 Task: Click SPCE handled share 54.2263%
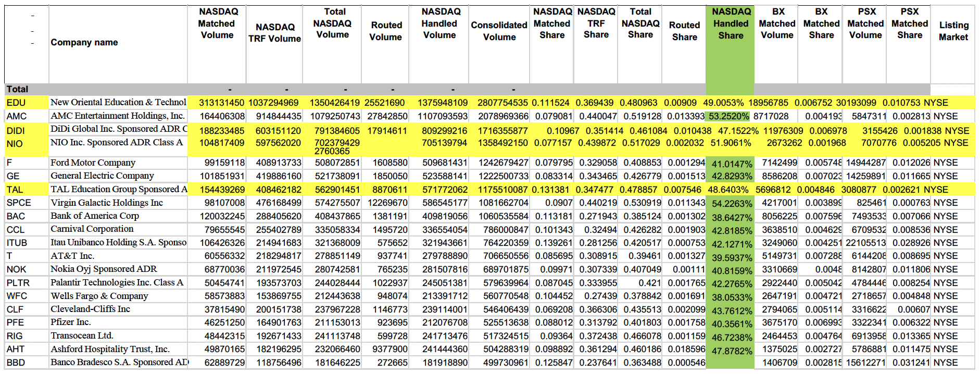(x=732, y=204)
